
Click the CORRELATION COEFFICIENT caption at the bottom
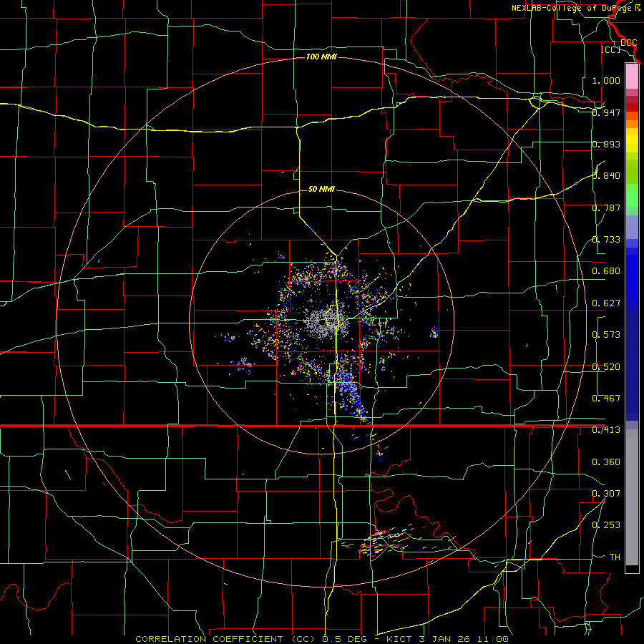pyautogui.click(x=322, y=639)
